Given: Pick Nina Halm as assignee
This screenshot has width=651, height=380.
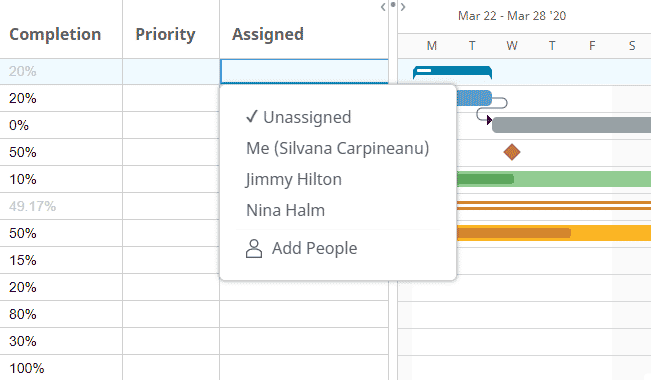Looking at the screenshot, I should click(x=286, y=210).
